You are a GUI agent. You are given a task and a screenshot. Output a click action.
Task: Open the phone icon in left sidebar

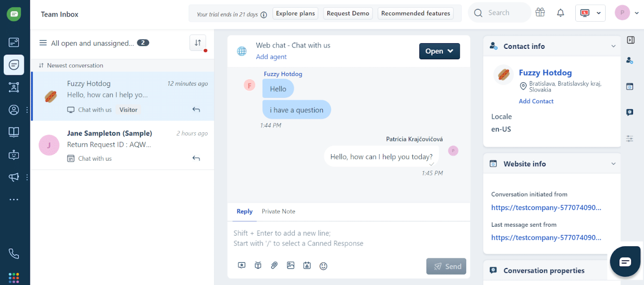(14, 254)
